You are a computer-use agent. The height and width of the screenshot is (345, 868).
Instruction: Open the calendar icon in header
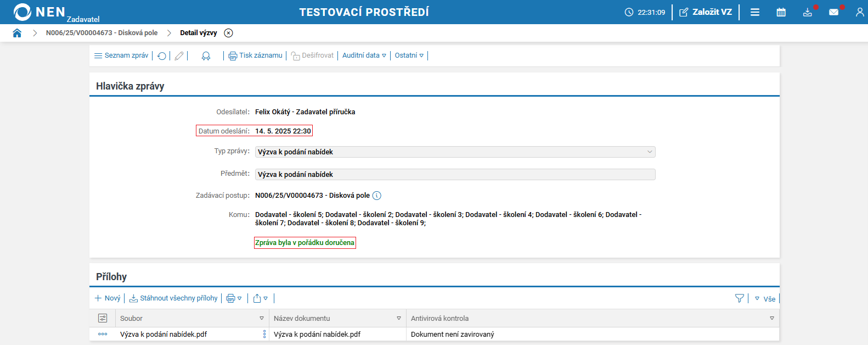click(781, 12)
